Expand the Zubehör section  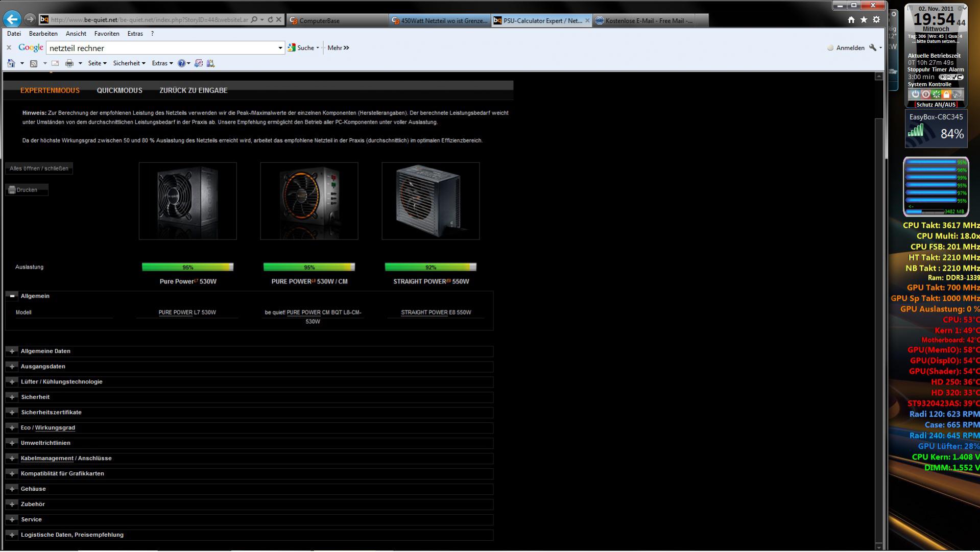12,505
